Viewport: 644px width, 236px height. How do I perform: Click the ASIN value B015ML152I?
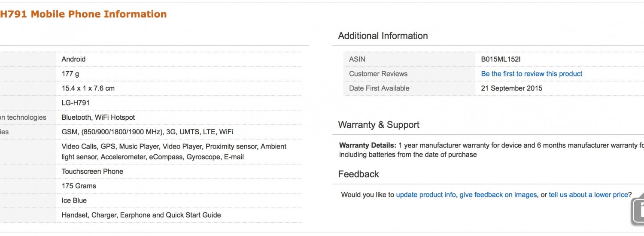501,59
